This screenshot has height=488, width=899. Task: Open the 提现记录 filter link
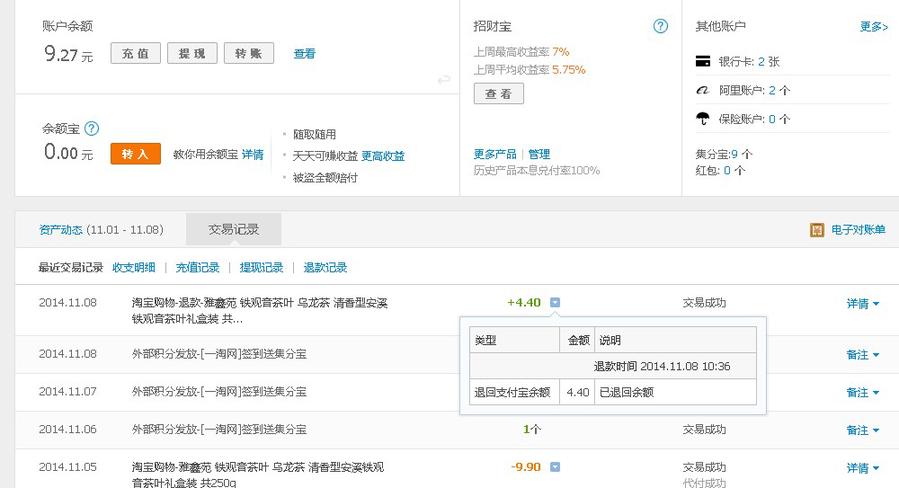click(x=261, y=267)
